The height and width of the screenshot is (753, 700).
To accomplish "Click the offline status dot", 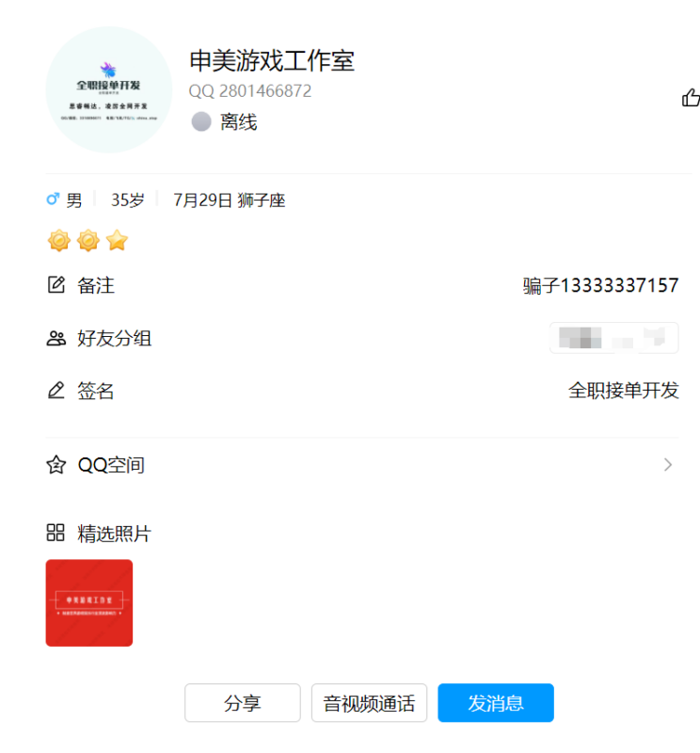I will pyautogui.click(x=201, y=121).
